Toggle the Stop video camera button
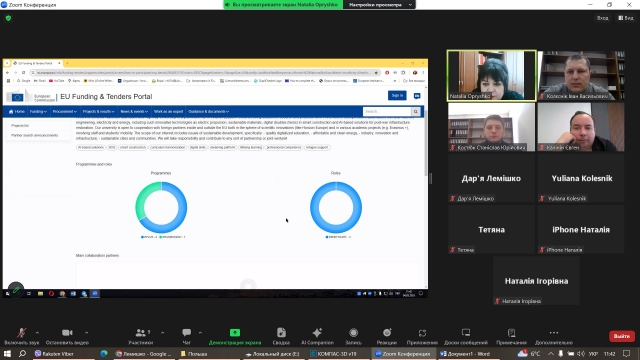 pyautogui.click(x=67, y=333)
